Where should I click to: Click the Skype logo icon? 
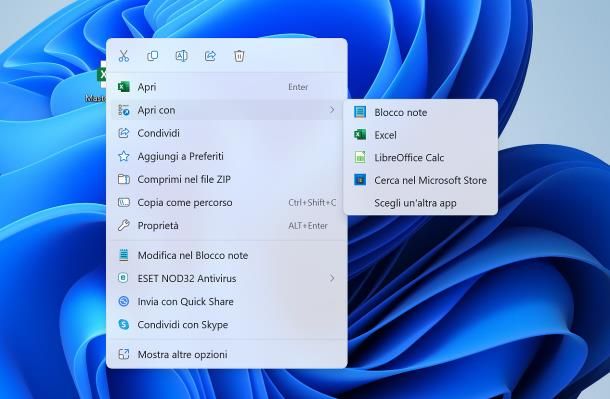124,324
